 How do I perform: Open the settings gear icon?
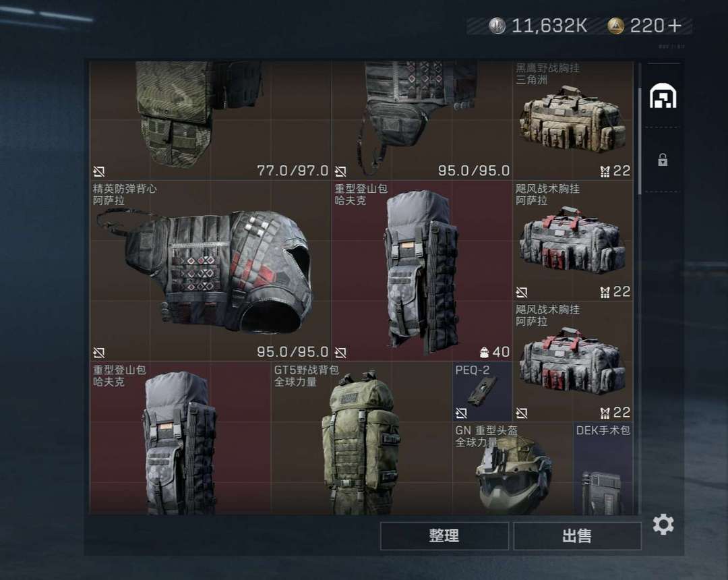pos(663,524)
